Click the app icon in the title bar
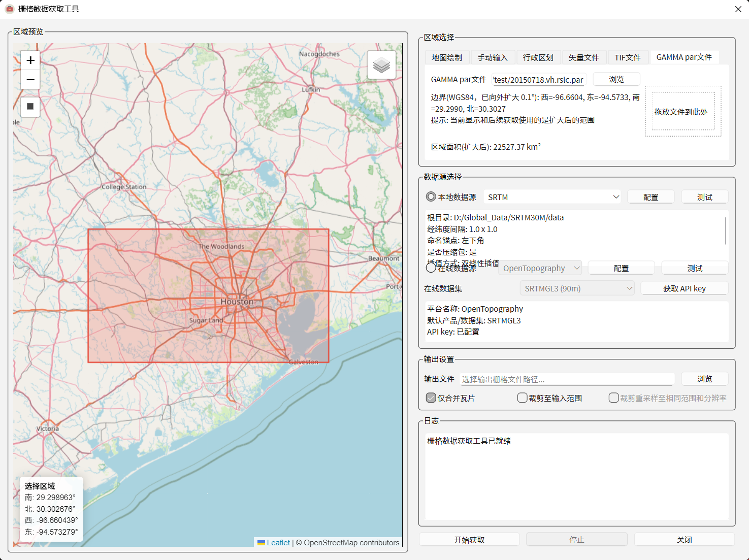749x560 pixels. tap(9, 9)
